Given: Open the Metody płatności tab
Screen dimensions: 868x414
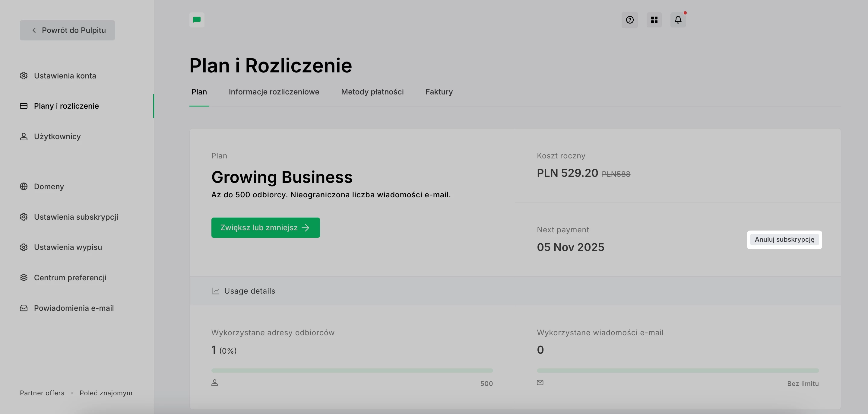Looking at the screenshot, I should (x=372, y=92).
